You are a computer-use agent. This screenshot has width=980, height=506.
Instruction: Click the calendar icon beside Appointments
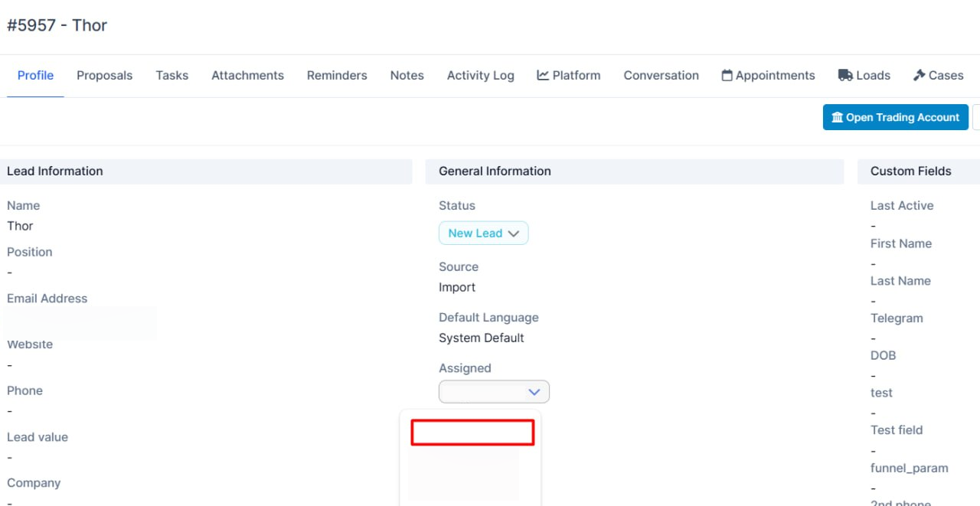coord(727,75)
